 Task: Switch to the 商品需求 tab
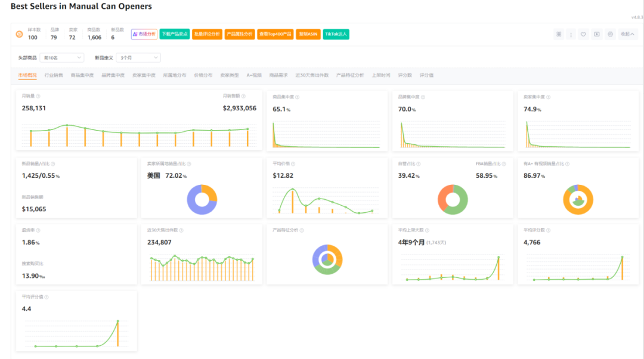(x=278, y=75)
